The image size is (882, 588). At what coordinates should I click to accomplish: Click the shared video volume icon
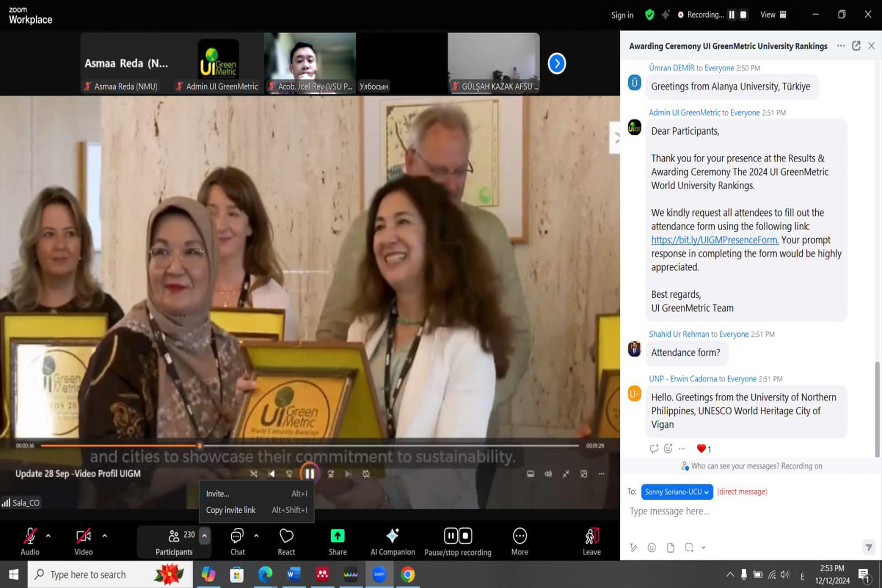point(548,474)
